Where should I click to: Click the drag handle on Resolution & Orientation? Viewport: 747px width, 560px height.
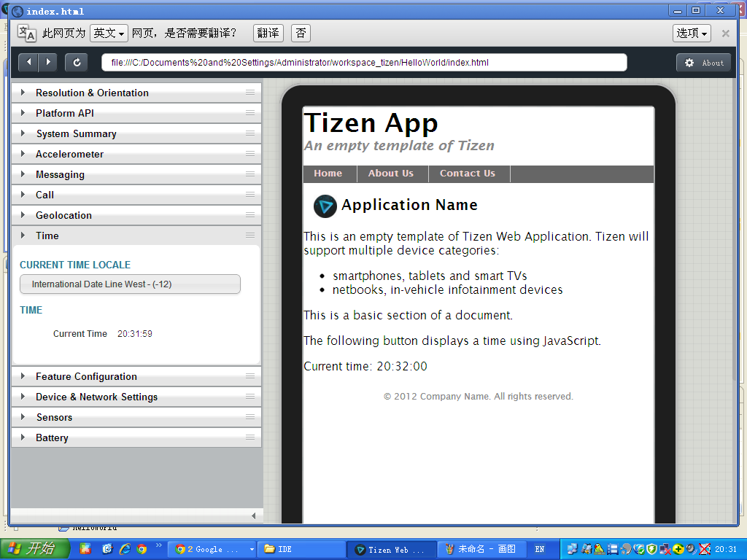[250, 93]
